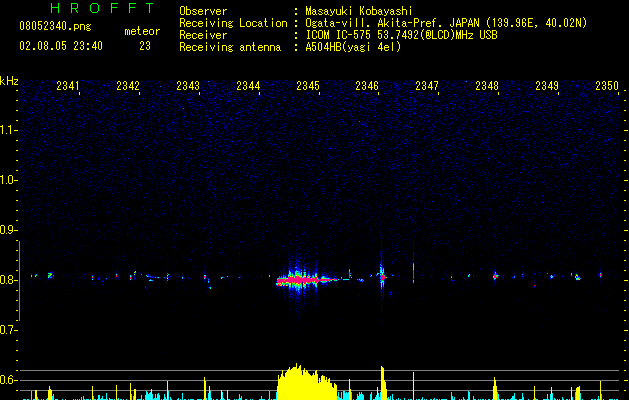Click the HROFFT title text
This screenshot has width=629, height=400.
(103, 8)
